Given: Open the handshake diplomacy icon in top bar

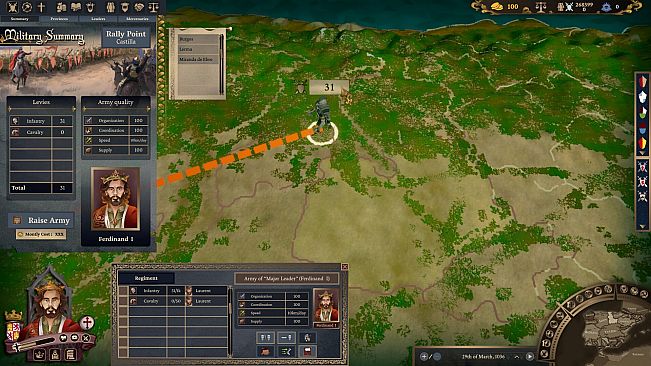Looking at the screenshot, I should point(139,7).
